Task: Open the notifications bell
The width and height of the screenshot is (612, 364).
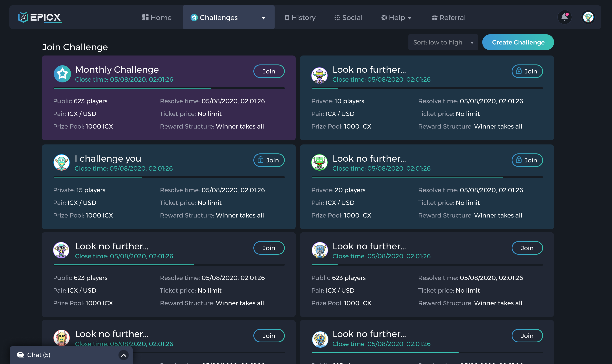Action: (564, 17)
